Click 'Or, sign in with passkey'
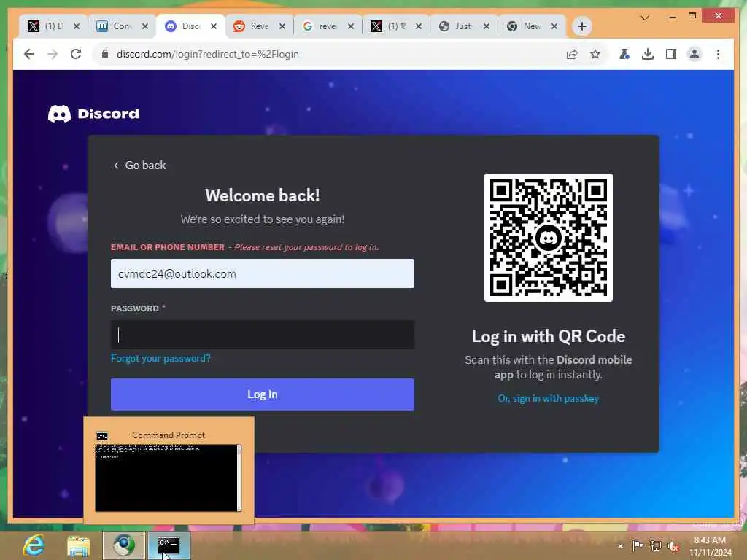Image resolution: width=747 pixels, height=560 pixels. [549, 399]
